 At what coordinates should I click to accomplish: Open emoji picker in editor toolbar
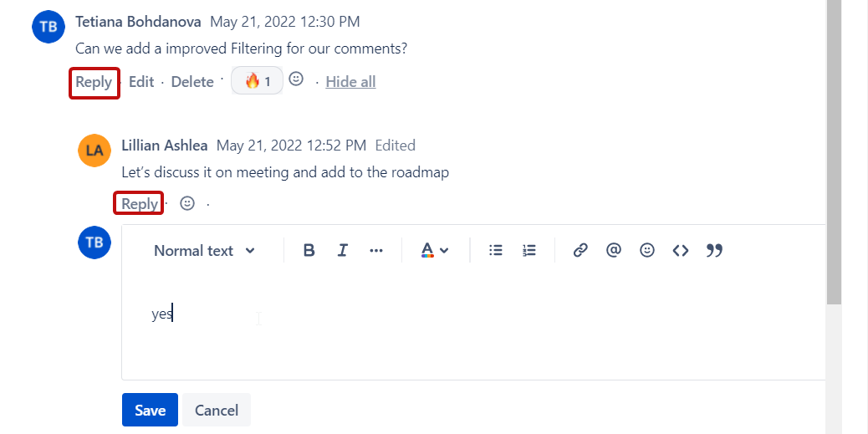[647, 250]
